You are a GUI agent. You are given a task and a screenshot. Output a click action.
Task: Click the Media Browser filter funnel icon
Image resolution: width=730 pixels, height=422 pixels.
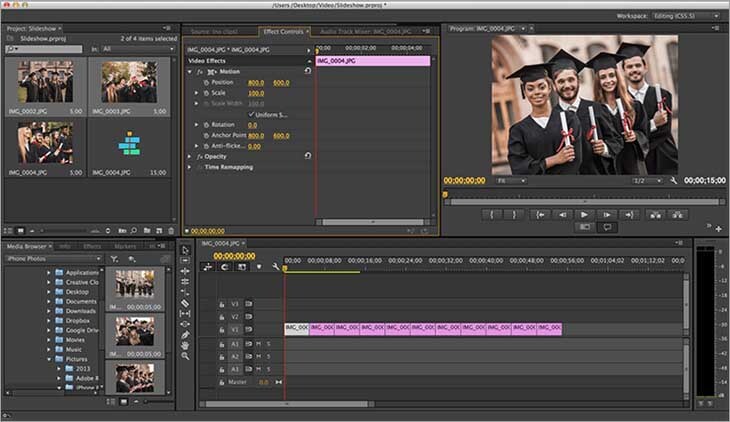pyautogui.click(x=115, y=259)
